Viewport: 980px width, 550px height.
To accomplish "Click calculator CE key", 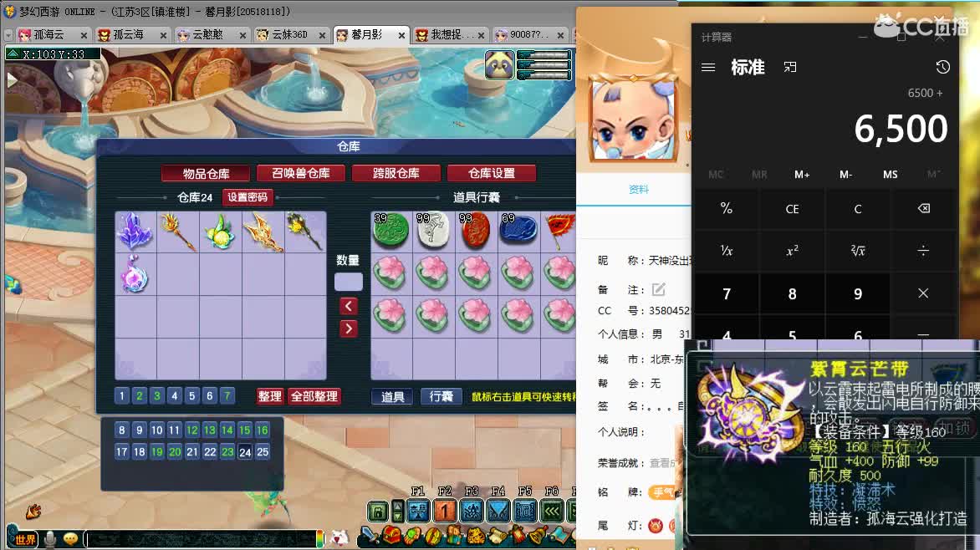I will 792,208.
